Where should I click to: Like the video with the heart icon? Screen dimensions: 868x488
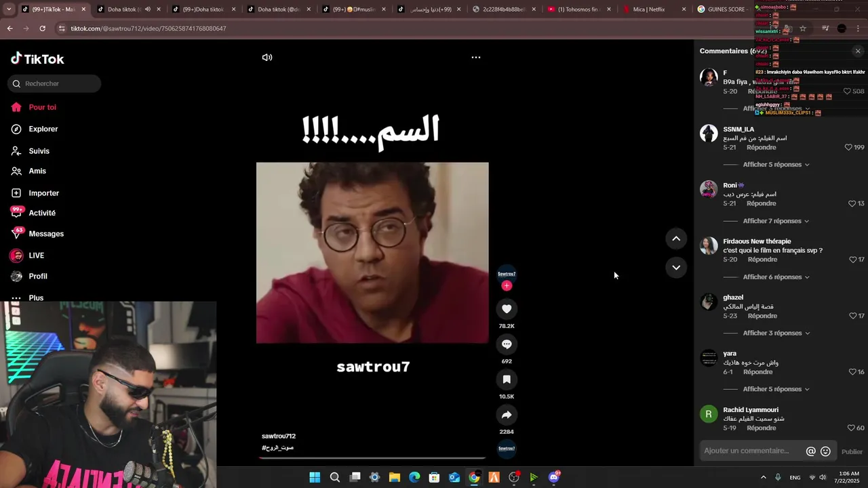(x=507, y=309)
